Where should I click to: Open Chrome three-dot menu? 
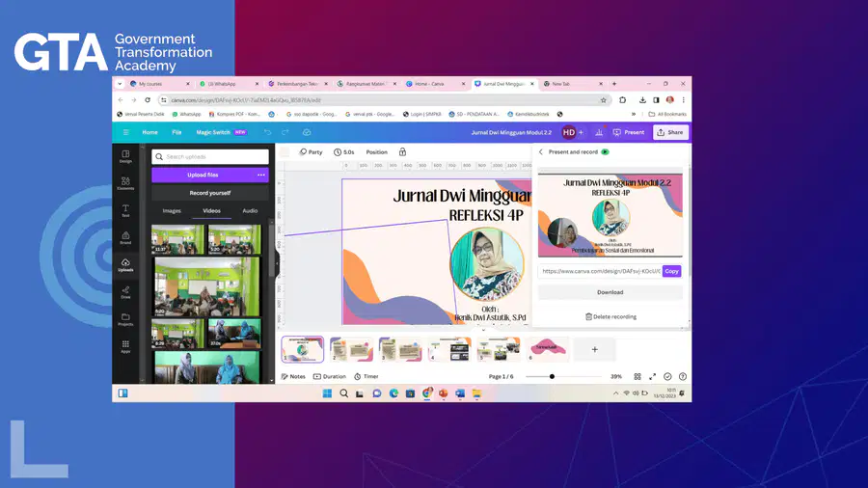pos(684,100)
